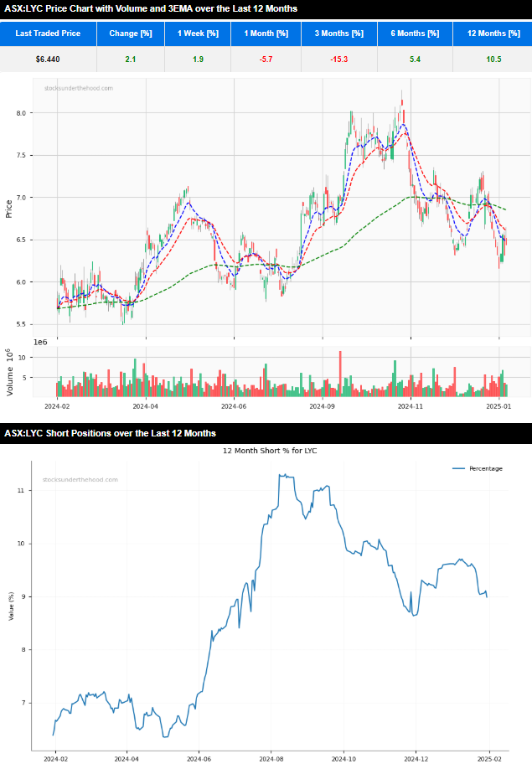Select the '1 Week [%]' header cell

click(x=198, y=34)
